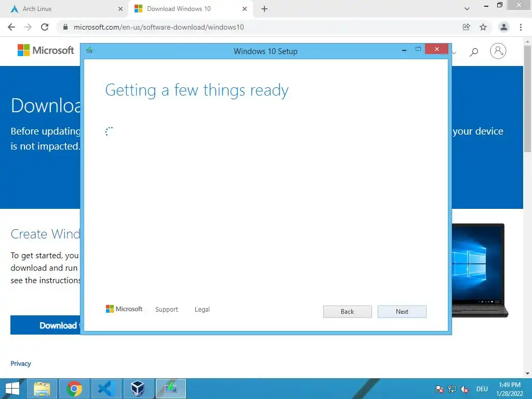Click the Windows 10 Setup title bar icon

tap(89, 50)
